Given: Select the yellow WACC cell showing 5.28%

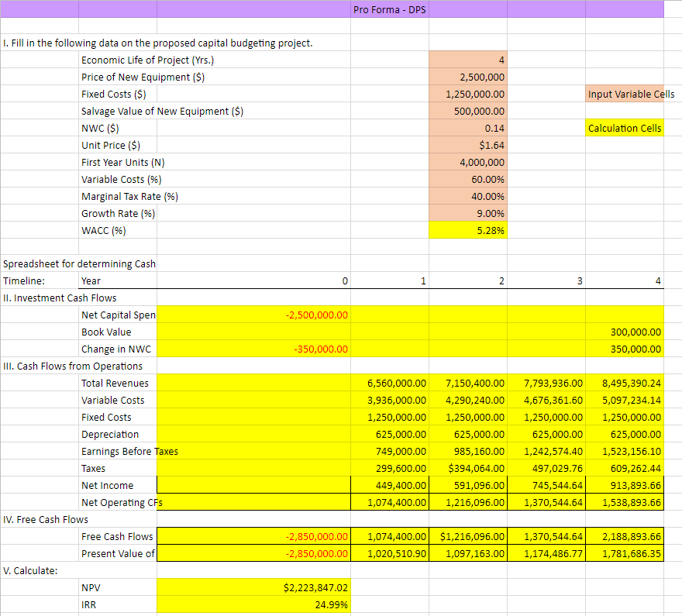Looking at the screenshot, I should 468,231.
